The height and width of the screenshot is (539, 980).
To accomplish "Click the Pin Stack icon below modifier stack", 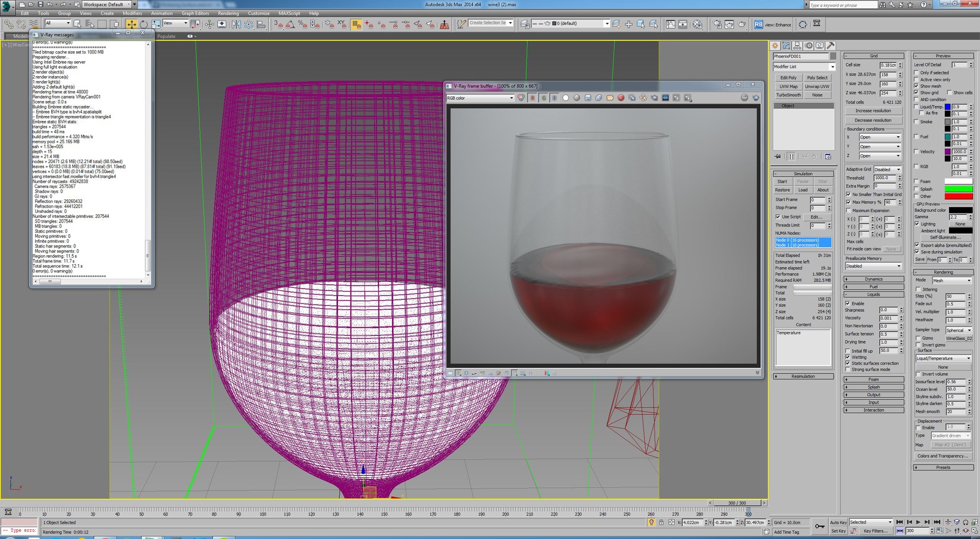I will pyautogui.click(x=778, y=156).
